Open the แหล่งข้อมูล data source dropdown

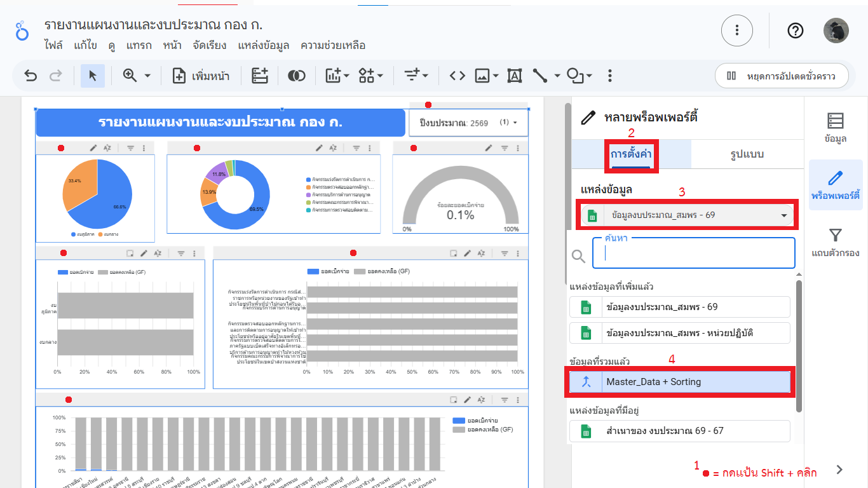[686, 215]
